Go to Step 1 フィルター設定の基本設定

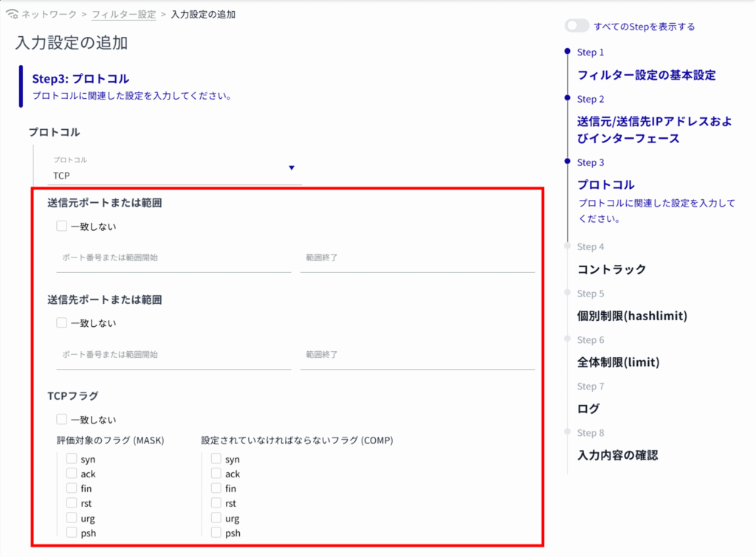646,75
